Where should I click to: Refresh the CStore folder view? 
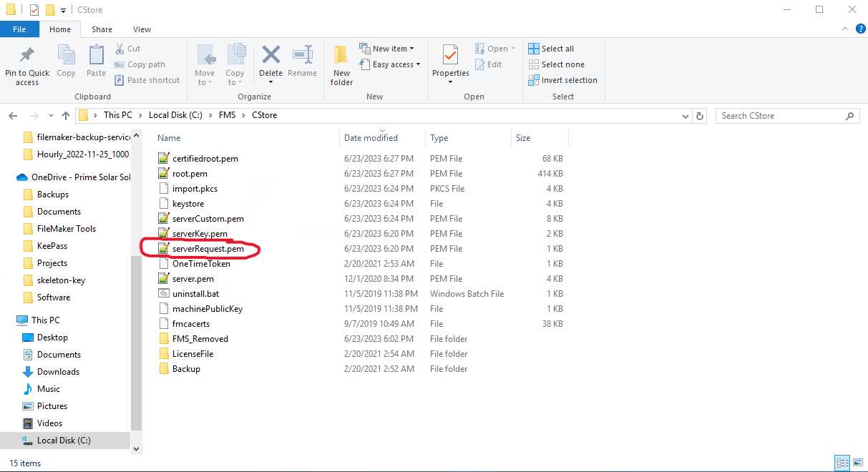[700, 116]
